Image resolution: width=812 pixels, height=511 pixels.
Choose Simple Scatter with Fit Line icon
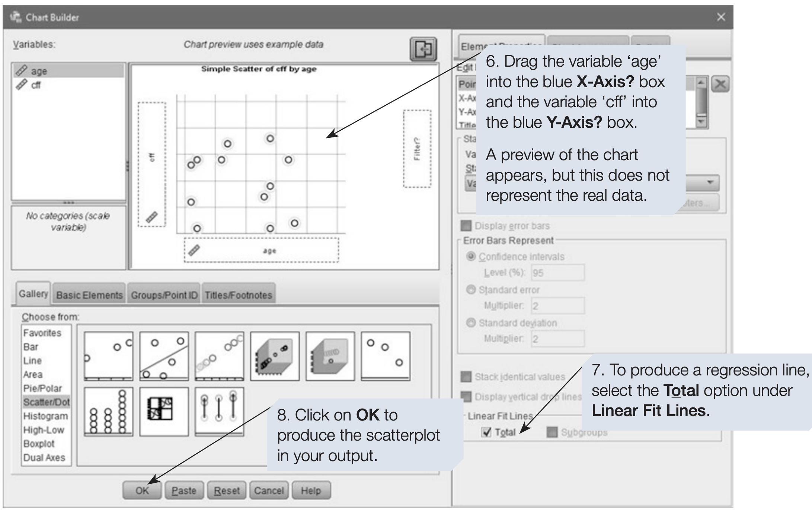164,356
